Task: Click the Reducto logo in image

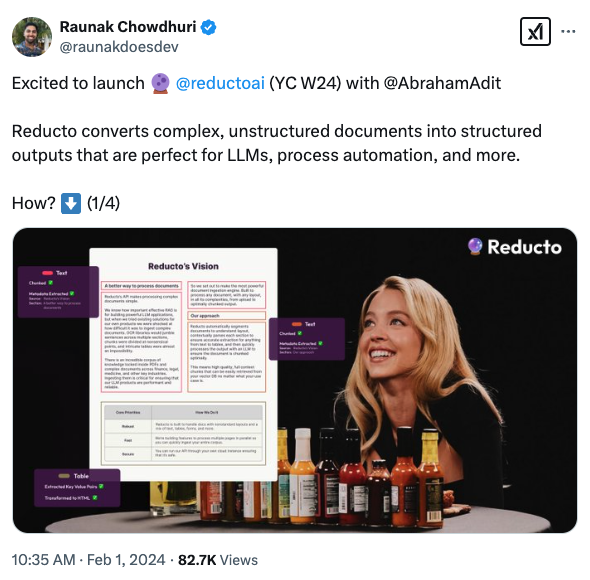Action: [x=514, y=247]
